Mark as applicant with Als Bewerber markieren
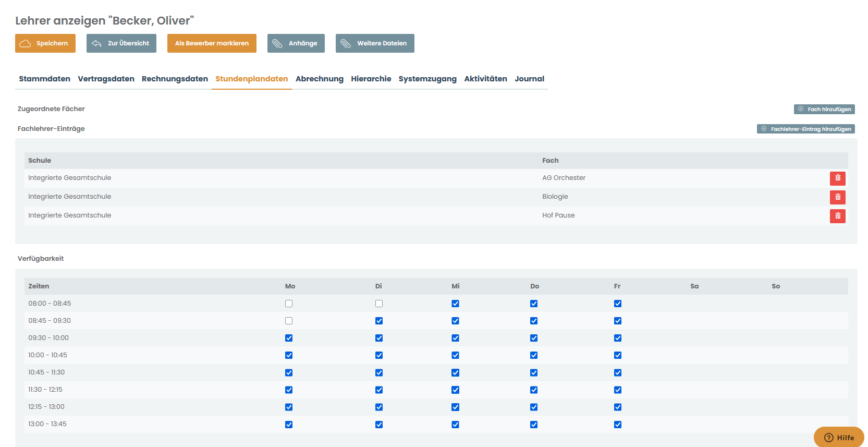The image size is (868, 447). [x=212, y=43]
